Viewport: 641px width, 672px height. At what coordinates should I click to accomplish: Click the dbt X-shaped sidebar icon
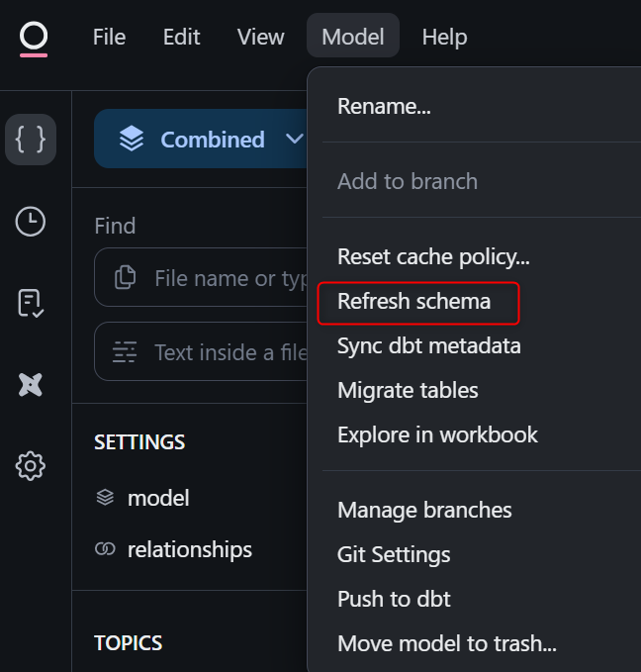(31, 385)
